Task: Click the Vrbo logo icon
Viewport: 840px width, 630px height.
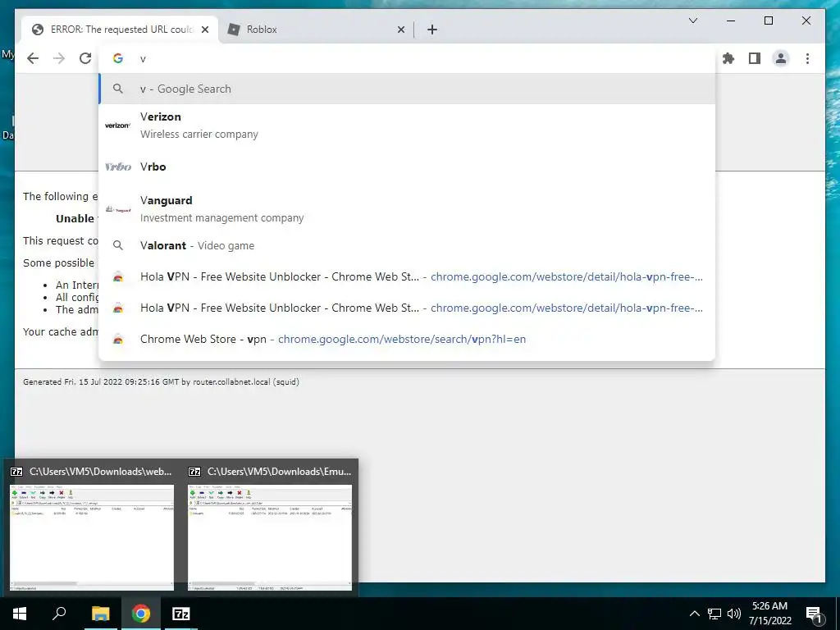Action: click(118, 167)
